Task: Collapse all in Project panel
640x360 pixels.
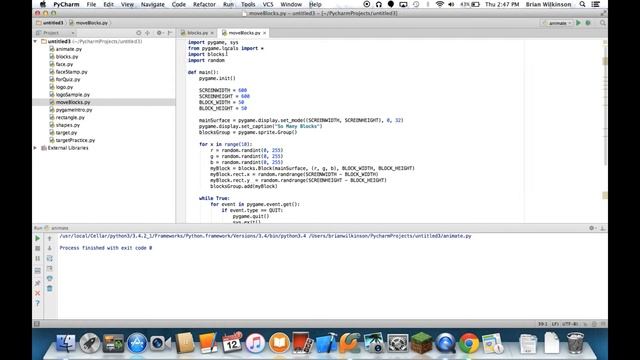Action: pyautogui.click(x=147, y=33)
